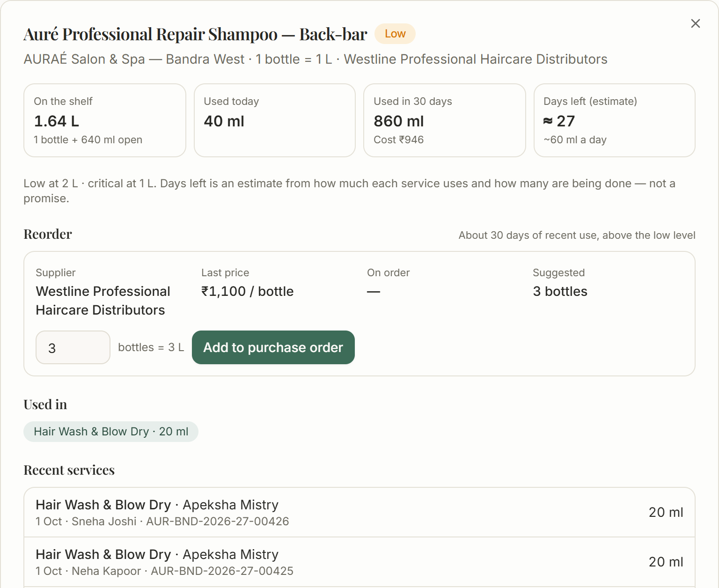
Task: Click the 'bottles = 3 L' label
Action: click(151, 347)
